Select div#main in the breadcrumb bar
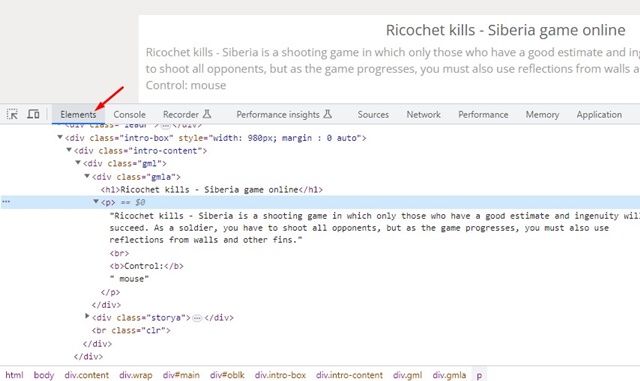 181,375
